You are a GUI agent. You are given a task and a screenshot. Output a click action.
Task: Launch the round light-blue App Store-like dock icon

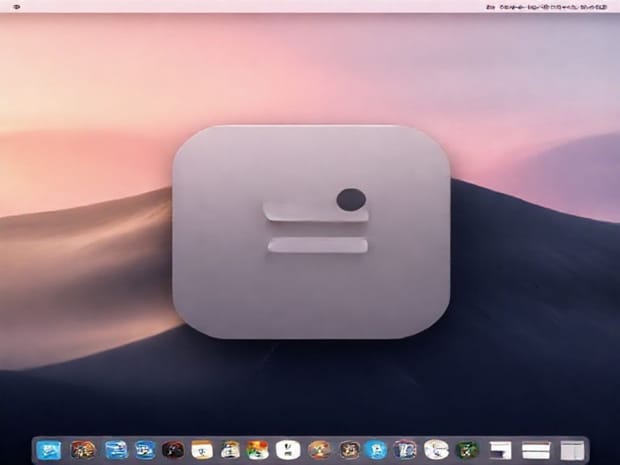(x=375, y=450)
